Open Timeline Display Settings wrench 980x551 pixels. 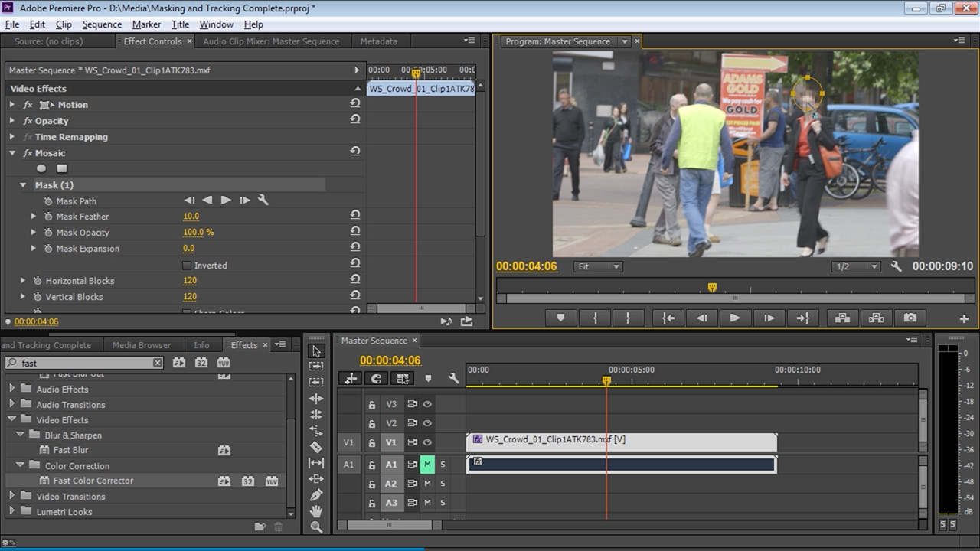tap(453, 378)
